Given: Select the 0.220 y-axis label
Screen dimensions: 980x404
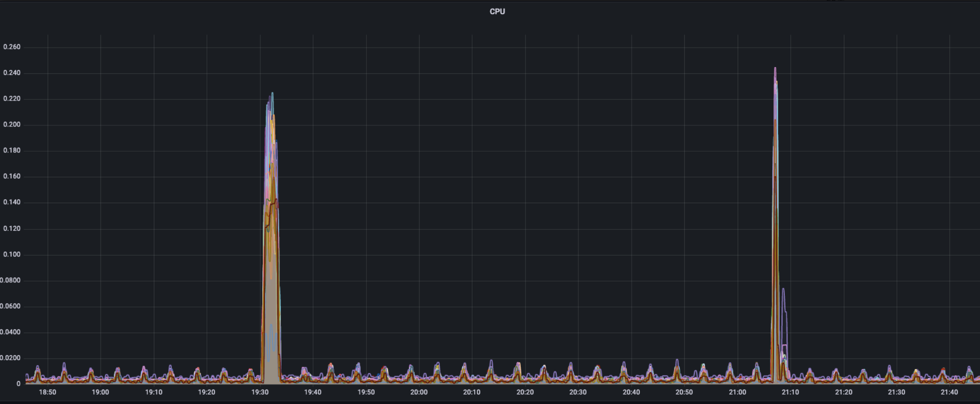Looking at the screenshot, I should (12, 98).
